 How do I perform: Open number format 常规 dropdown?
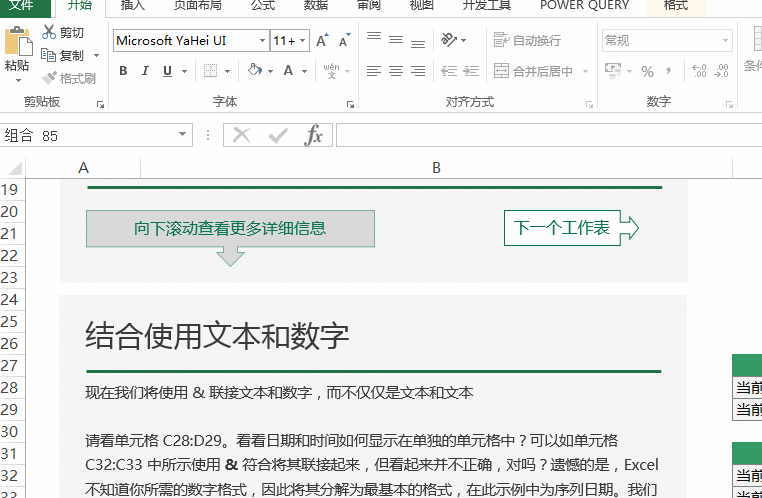coord(725,41)
